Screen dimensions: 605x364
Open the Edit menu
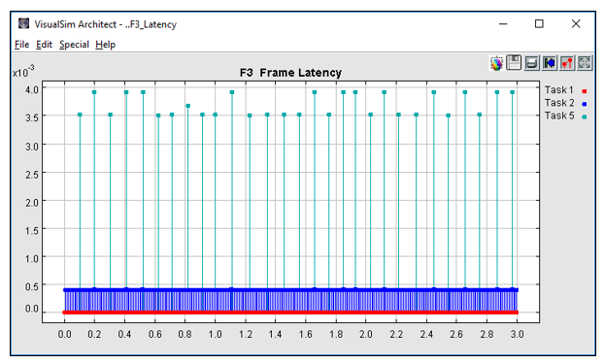(x=44, y=45)
